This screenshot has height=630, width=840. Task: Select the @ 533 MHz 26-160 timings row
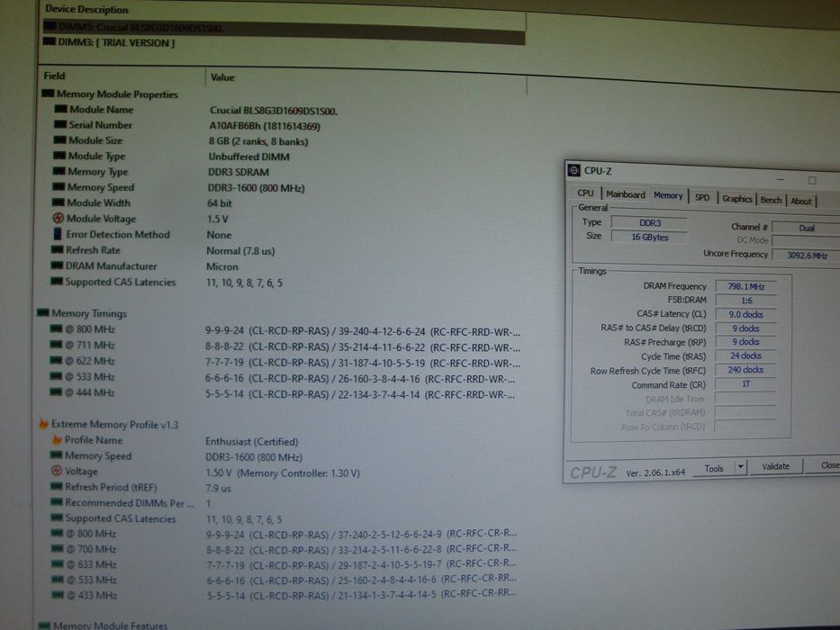point(283,378)
